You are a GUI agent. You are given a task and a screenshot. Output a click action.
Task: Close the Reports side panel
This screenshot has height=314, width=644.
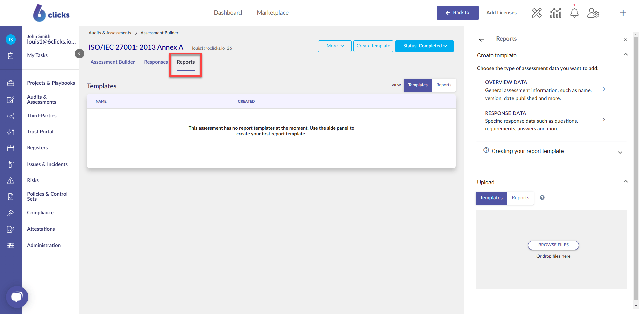tap(625, 39)
